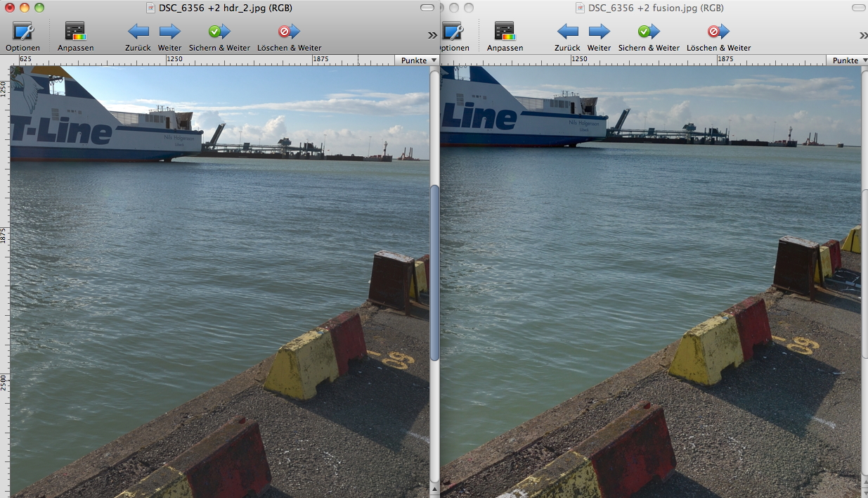
Task: Click Weiter arrow in the fusion.jpg window
Action: (599, 32)
